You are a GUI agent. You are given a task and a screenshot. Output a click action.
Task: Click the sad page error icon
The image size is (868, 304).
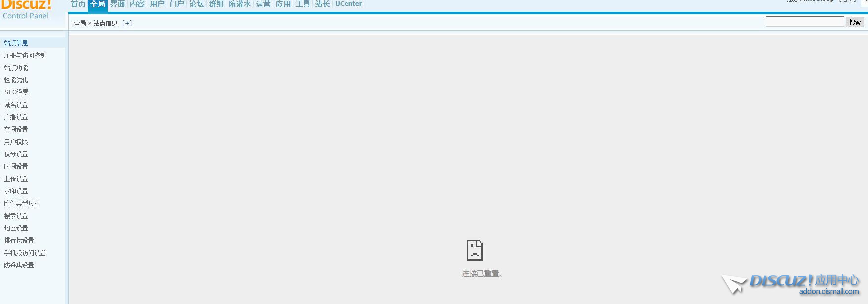[x=475, y=250]
